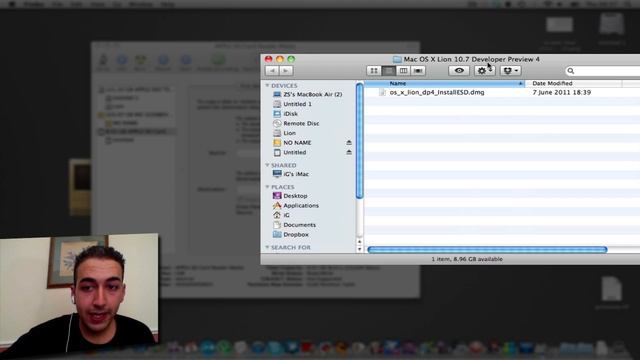Viewport: 640px width, 360px height.
Task: Switch Finder to column view
Action: pyautogui.click(x=403, y=71)
